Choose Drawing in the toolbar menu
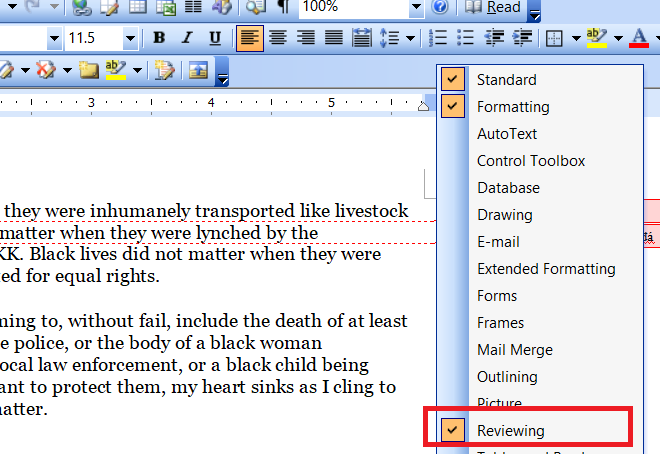This screenshot has width=660, height=454. 504,215
